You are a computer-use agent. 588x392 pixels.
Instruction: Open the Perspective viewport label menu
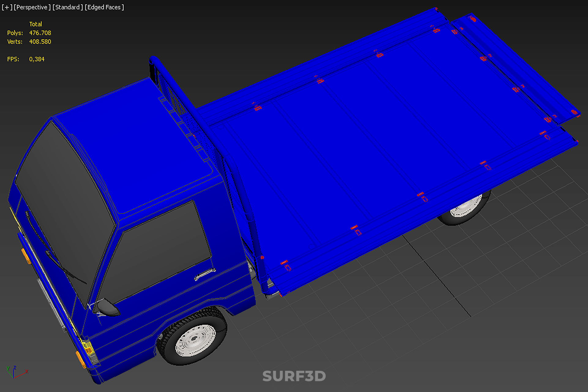pos(32,7)
